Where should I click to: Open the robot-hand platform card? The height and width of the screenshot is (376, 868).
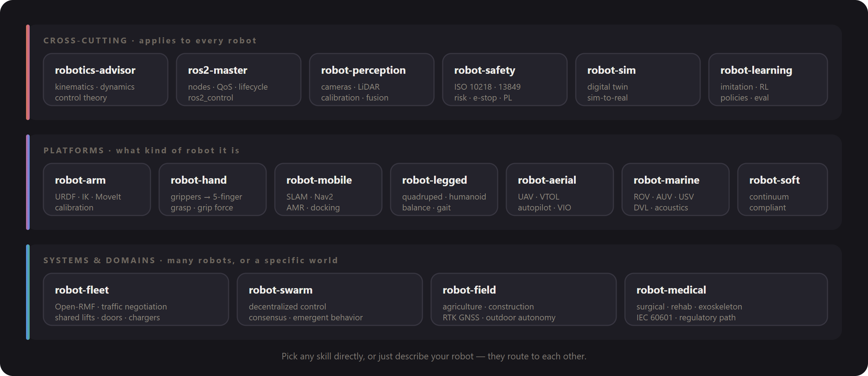click(x=213, y=189)
